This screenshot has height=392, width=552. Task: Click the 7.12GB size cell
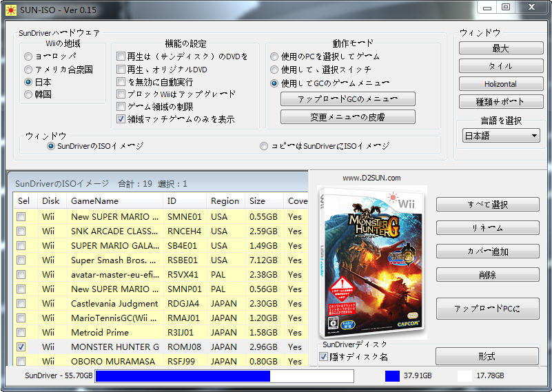tap(263, 260)
